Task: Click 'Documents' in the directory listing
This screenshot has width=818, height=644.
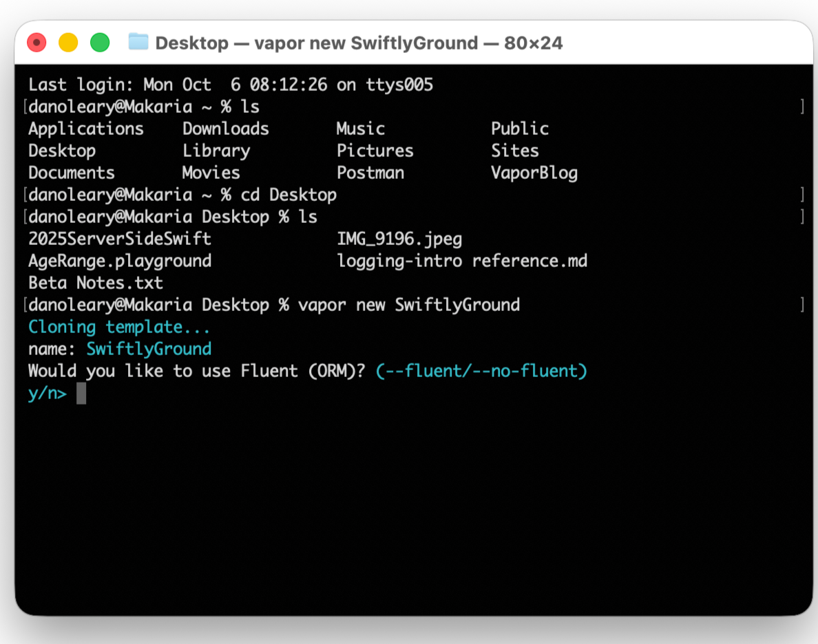Action: (72, 173)
